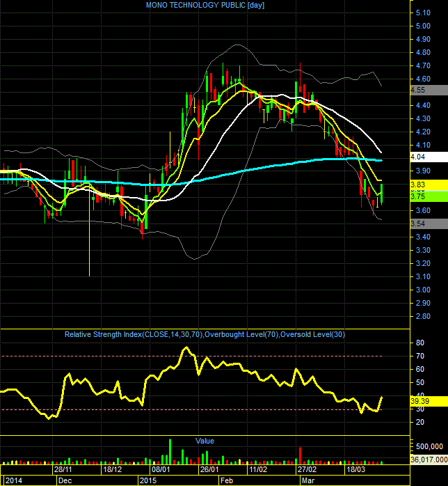Click the 18/12 date marker
Viewport: 448px width, 486px height.
click(112, 469)
